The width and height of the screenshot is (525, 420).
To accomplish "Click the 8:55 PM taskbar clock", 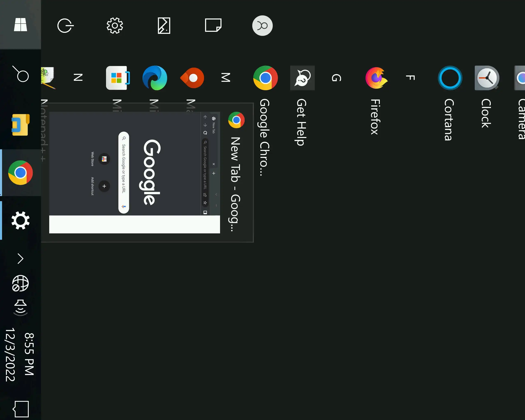I will point(21,354).
